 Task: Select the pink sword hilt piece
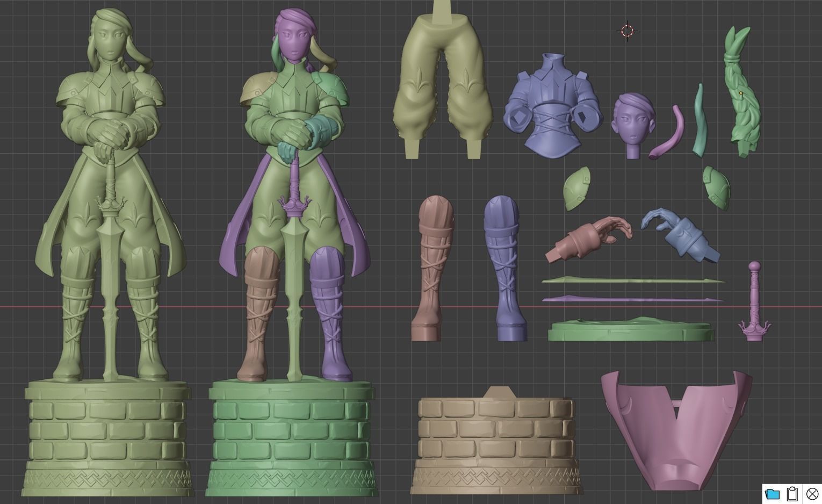[x=754, y=301]
